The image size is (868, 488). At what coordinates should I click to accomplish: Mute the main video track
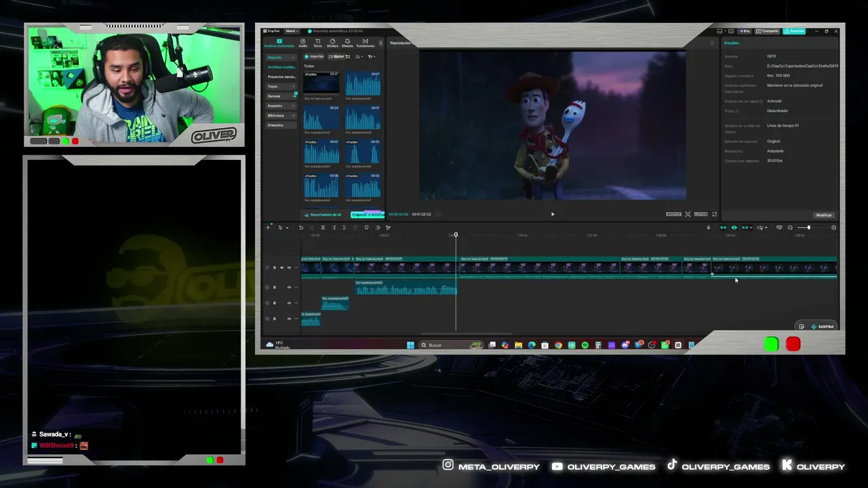click(x=289, y=268)
